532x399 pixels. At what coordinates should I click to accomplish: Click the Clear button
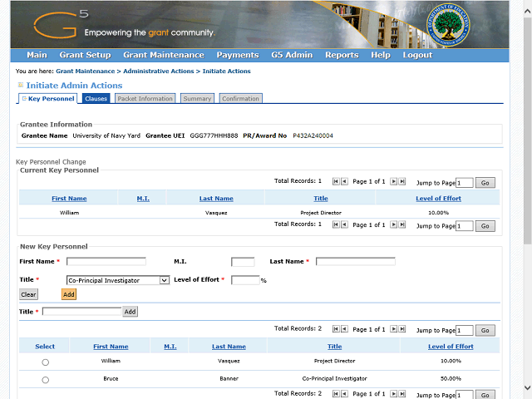[x=28, y=294]
